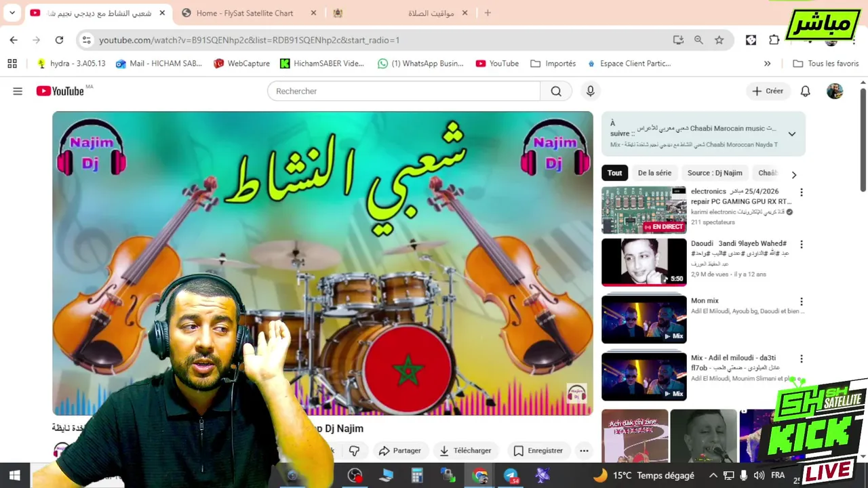This screenshot has height=488, width=868.
Task: Go back with the browser arrow
Action: coord(14,40)
